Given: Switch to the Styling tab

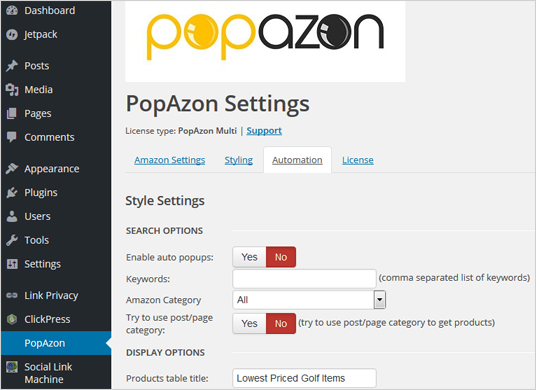Looking at the screenshot, I should pos(239,160).
